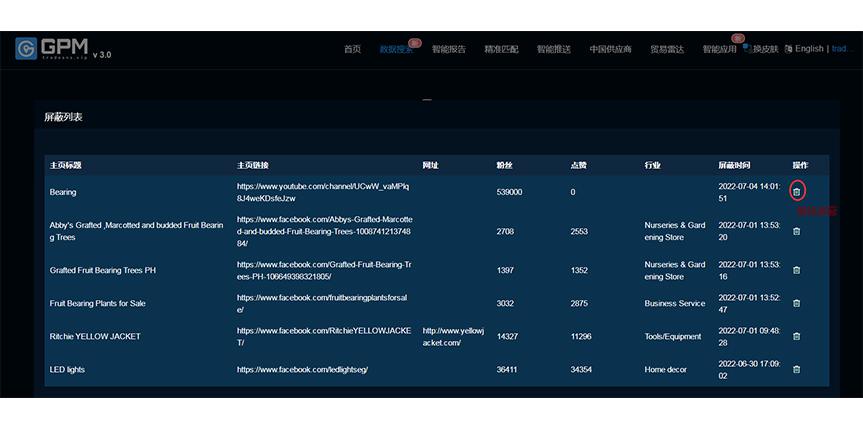This screenshot has height=428, width=863.
Task: Select 精准匹配 in the top navigation
Action: [x=501, y=49]
